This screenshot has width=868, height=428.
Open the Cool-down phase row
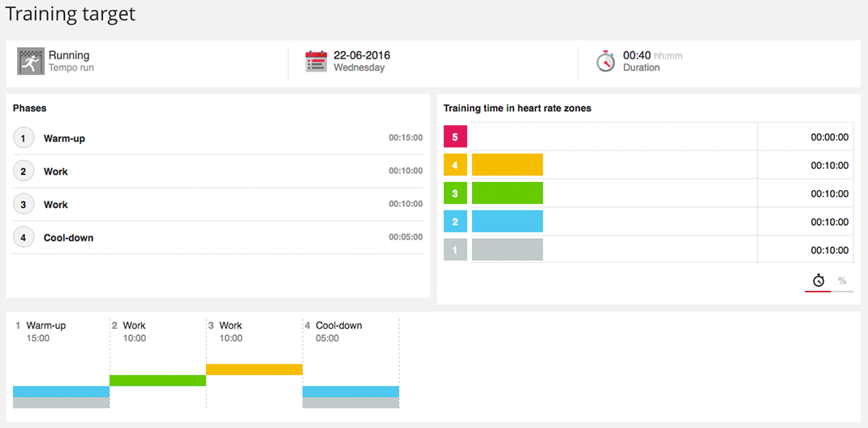pos(217,238)
